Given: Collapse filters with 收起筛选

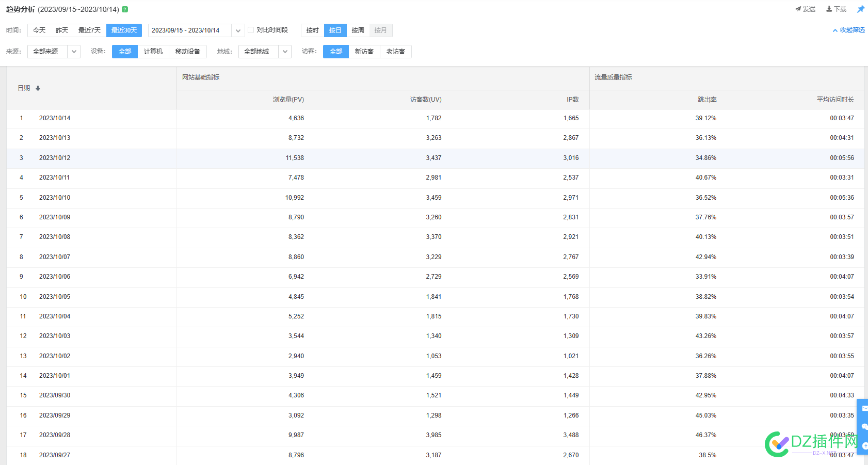Looking at the screenshot, I should pos(849,30).
